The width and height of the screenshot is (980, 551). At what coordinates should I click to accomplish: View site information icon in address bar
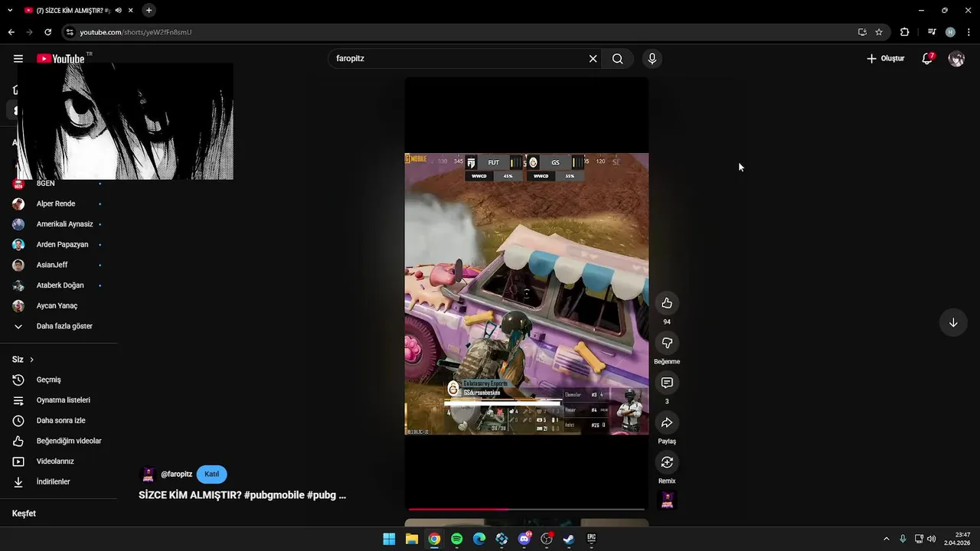70,32
